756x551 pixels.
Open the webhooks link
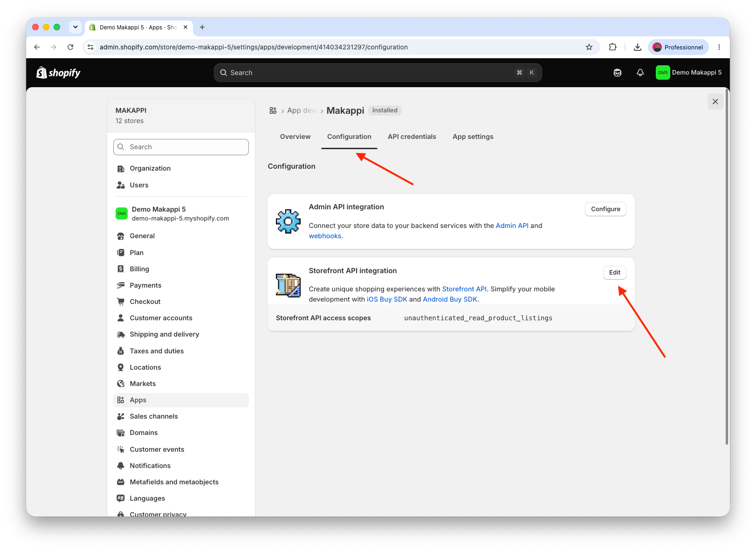click(325, 236)
